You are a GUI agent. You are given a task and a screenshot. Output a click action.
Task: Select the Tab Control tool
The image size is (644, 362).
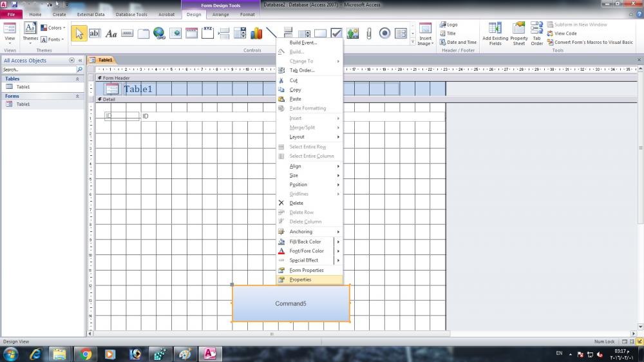coord(144,33)
